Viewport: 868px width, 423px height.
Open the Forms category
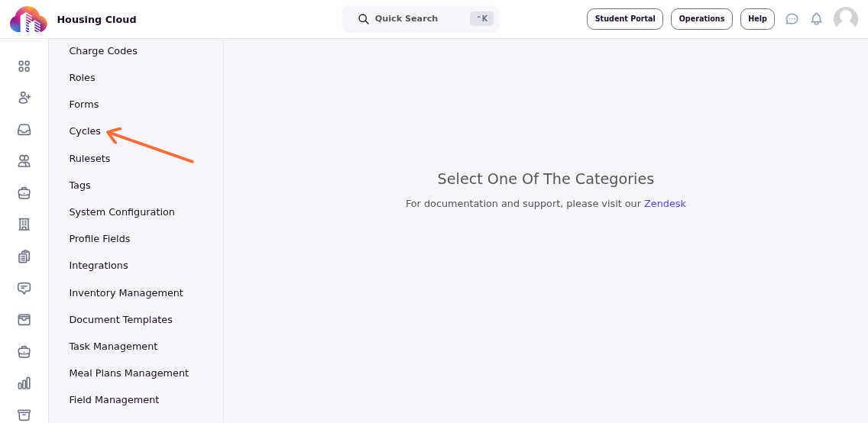click(x=83, y=105)
